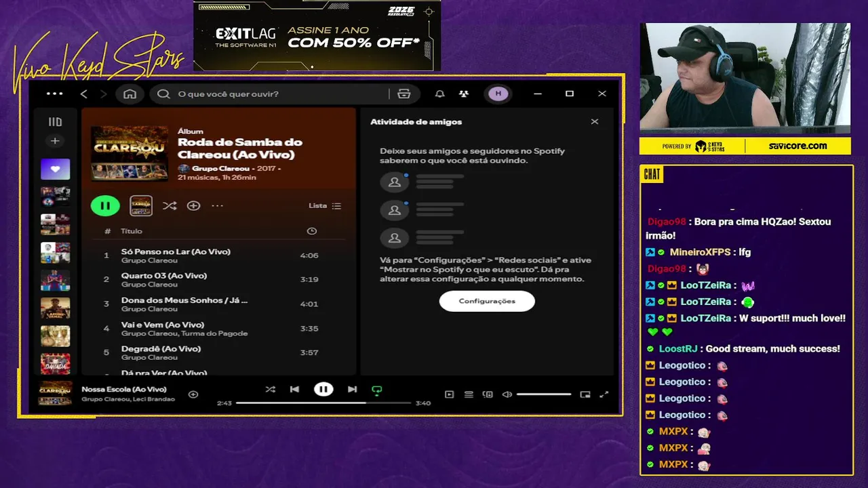
Task: Click the magnifier search icon
Action: pos(163,94)
